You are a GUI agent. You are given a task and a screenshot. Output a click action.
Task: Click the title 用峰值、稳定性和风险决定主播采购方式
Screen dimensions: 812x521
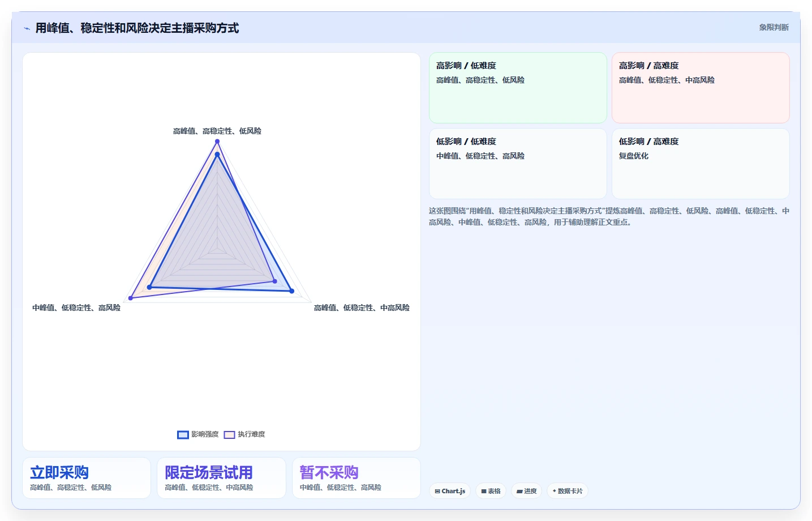(x=137, y=28)
